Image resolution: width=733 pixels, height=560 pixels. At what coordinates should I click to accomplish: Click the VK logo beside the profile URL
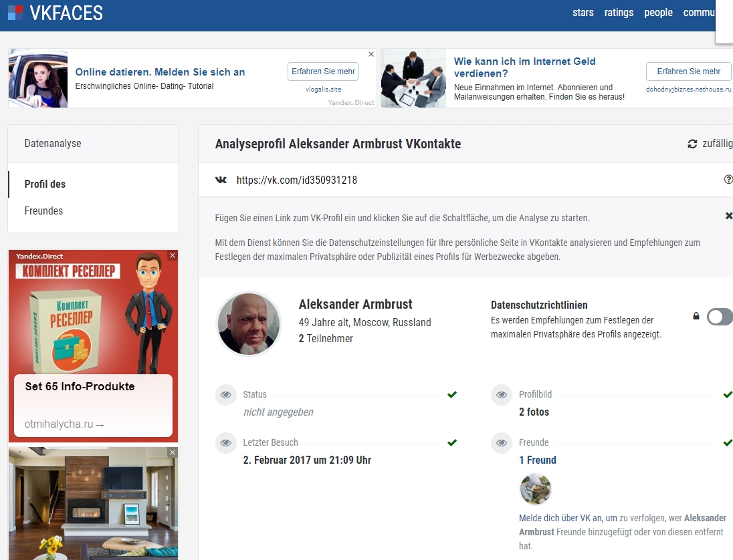(x=221, y=180)
